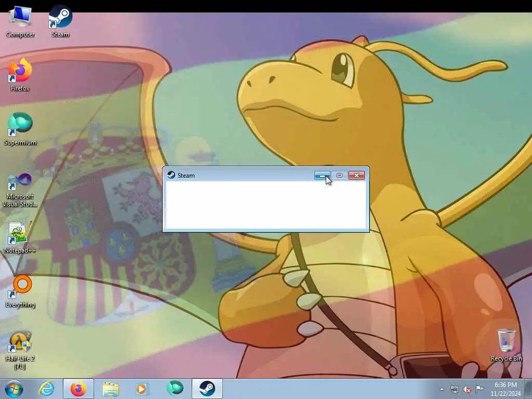Select the Notepad++ desktop shortcut
Image resolution: width=532 pixels, height=399 pixels.
pyautogui.click(x=20, y=237)
